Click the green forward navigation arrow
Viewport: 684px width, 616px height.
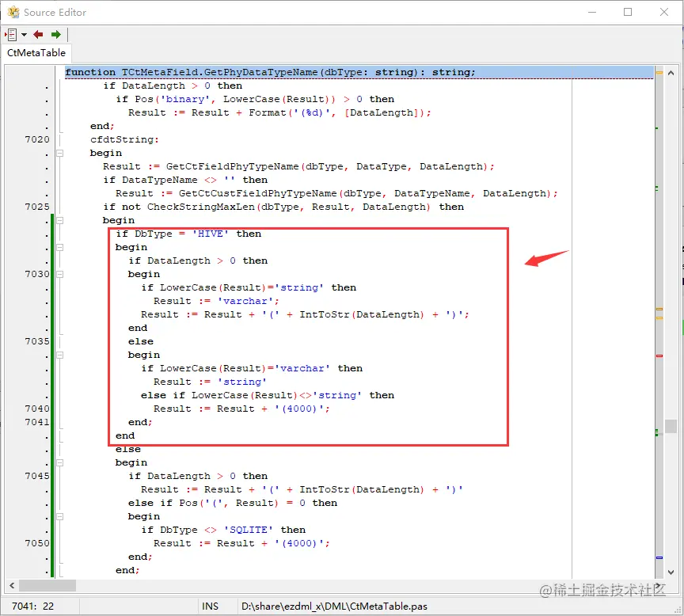point(56,35)
